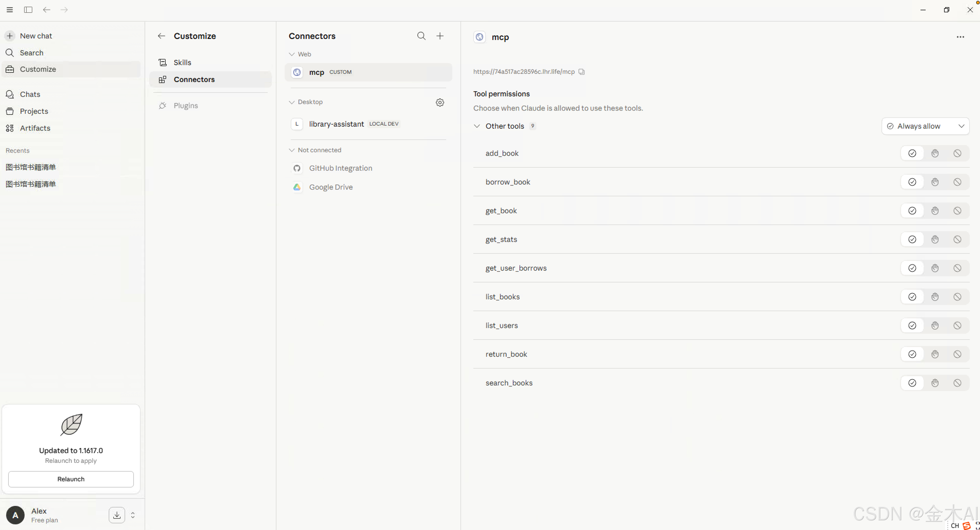Set list_users to always allow
Screen dimensions: 980x530
[x=912, y=325]
